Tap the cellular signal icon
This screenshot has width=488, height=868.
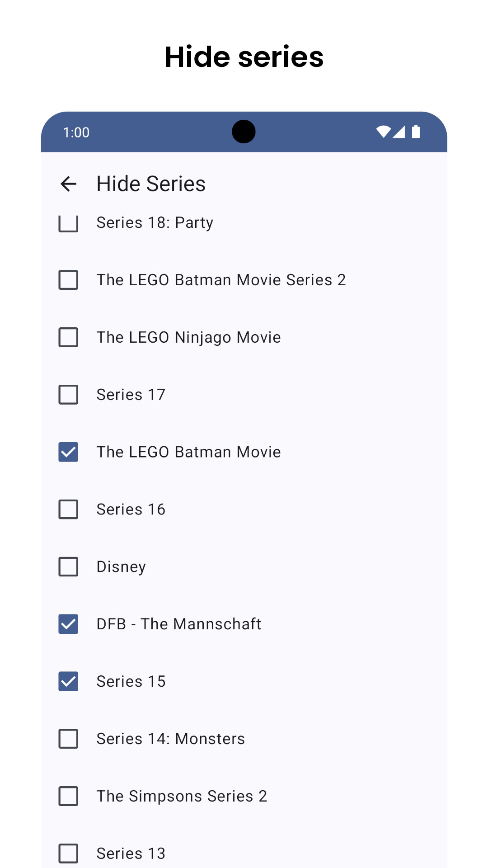point(399,132)
